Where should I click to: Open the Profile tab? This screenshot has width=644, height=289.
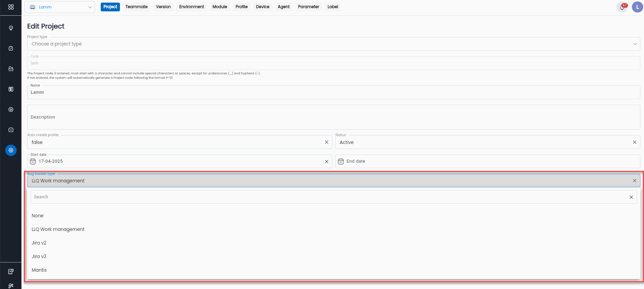(x=242, y=7)
